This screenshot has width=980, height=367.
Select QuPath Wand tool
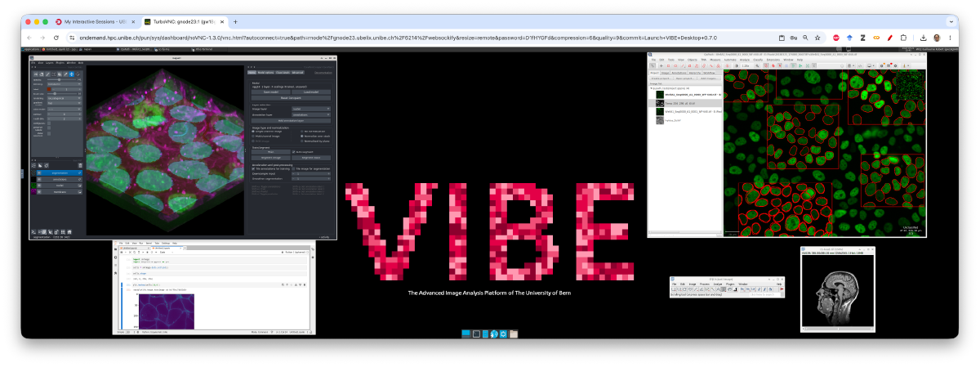[711, 65]
